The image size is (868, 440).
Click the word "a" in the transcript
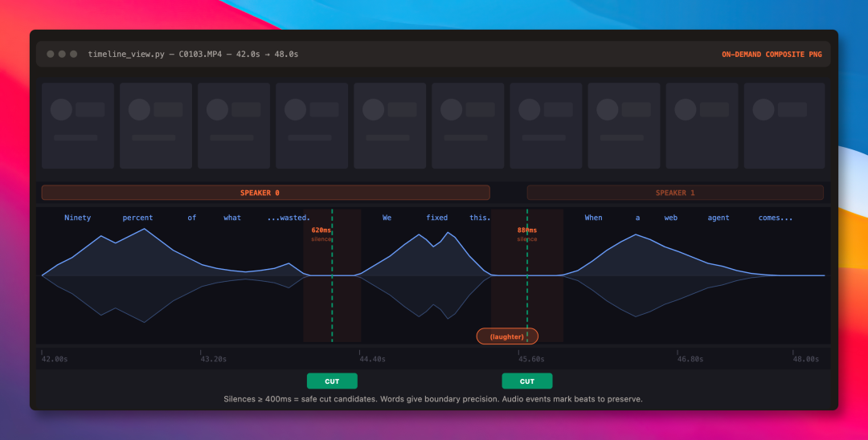pos(637,218)
